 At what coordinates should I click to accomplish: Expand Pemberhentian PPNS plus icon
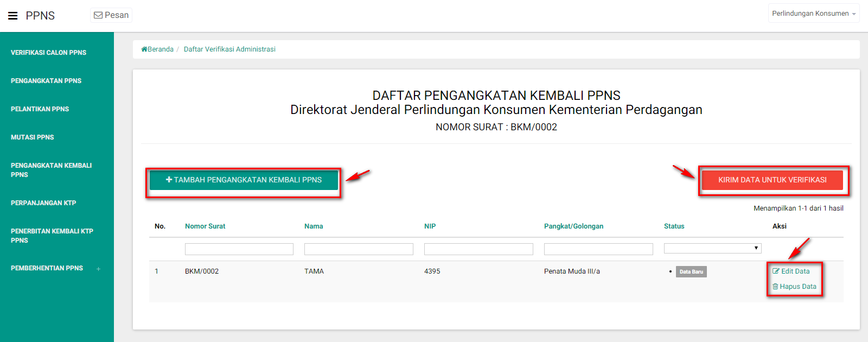point(98,269)
